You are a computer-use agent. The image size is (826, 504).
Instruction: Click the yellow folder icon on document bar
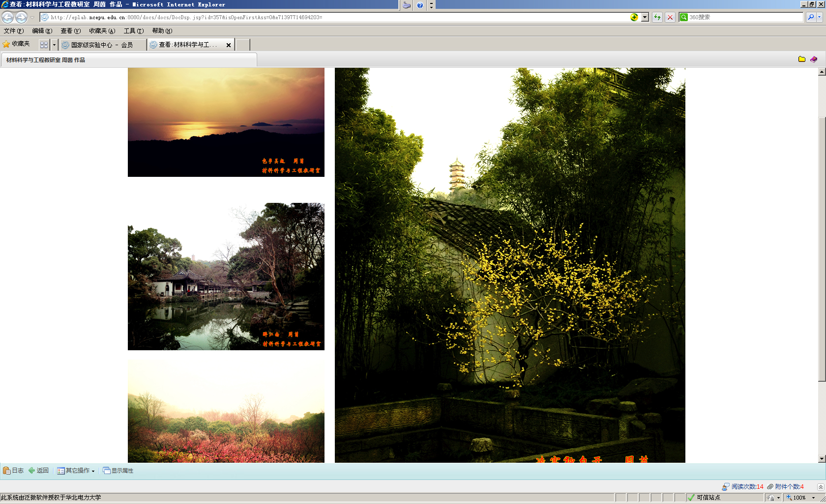coord(802,59)
